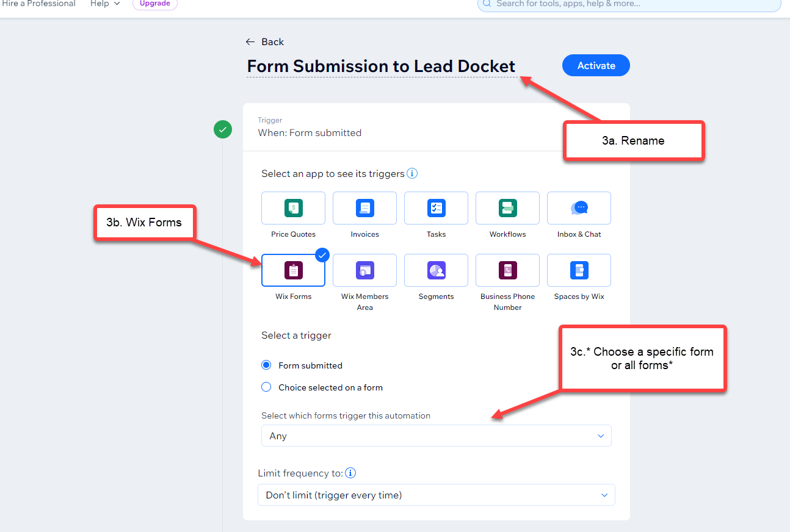Select the Inbox & Chat app icon

tap(579, 208)
